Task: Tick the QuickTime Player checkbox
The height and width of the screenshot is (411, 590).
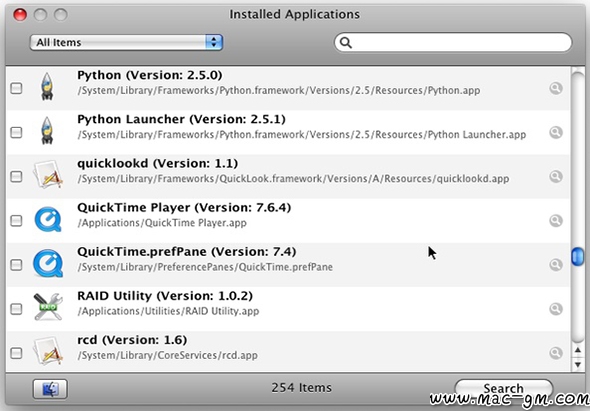Action: click(x=16, y=221)
